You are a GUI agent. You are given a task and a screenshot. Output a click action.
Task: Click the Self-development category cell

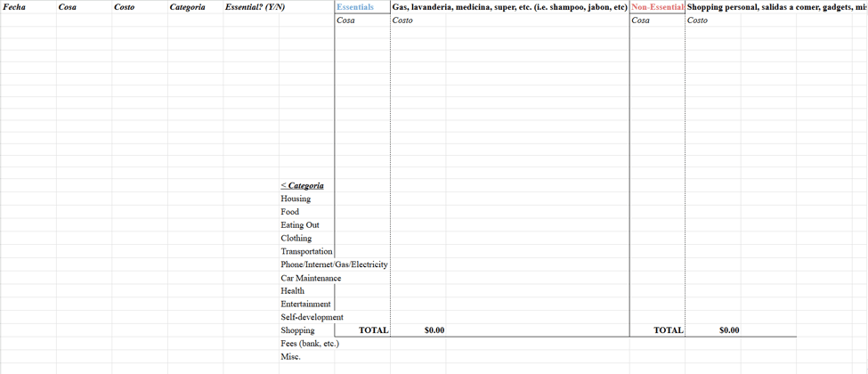pyautogui.click(x=312, y=317)
